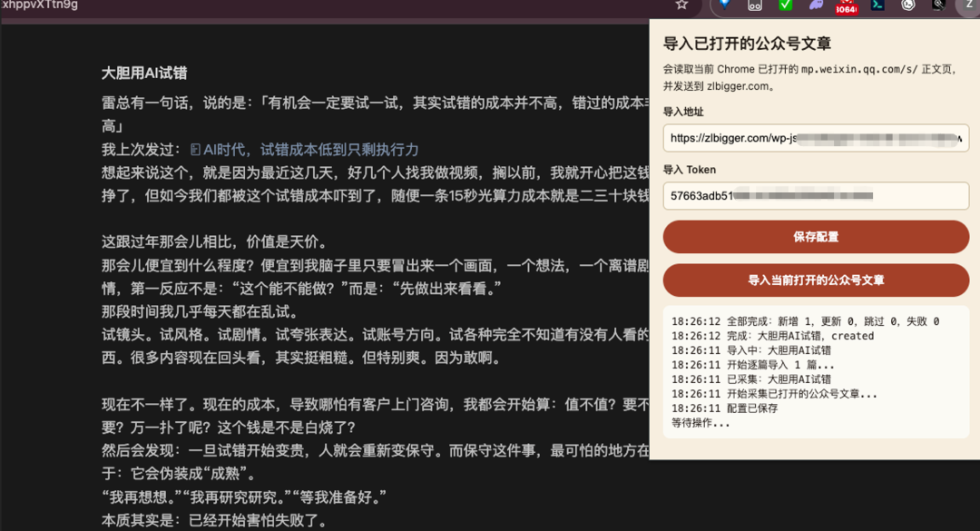
Task: Click the 导入地址 label
Action: pos(683,112)
